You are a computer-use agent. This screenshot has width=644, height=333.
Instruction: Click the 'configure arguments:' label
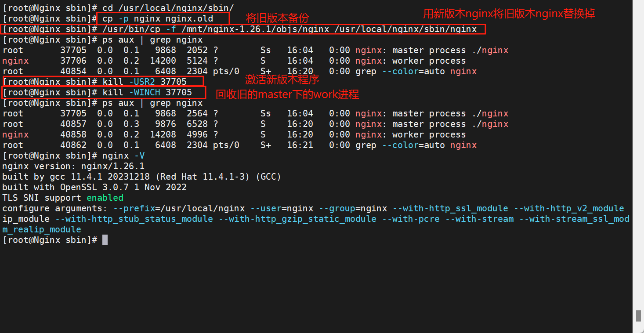55,208
